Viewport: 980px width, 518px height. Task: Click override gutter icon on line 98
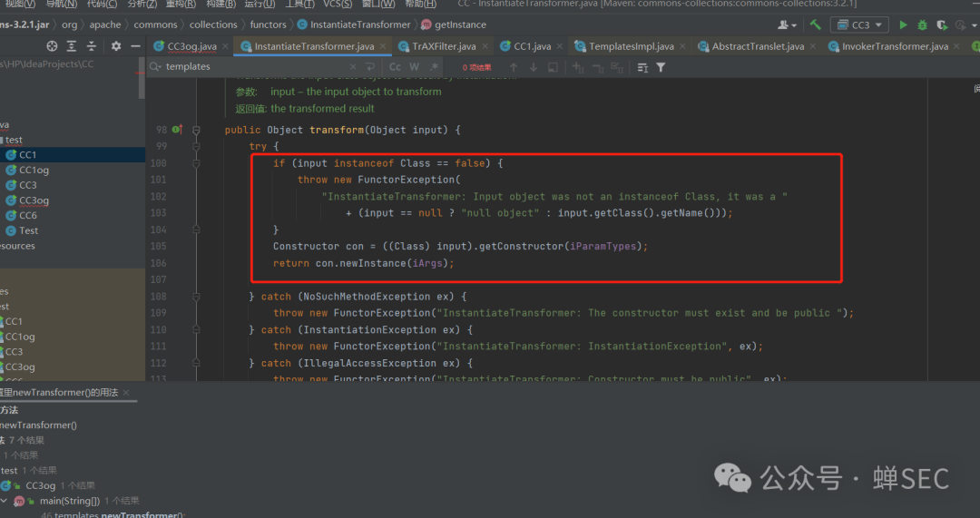click(x=178, y=130)
